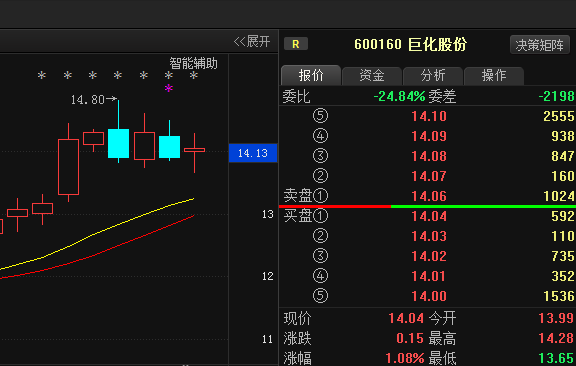Switch to the 资金 tab
Viewport: 576px width, 366px height.
372,75
